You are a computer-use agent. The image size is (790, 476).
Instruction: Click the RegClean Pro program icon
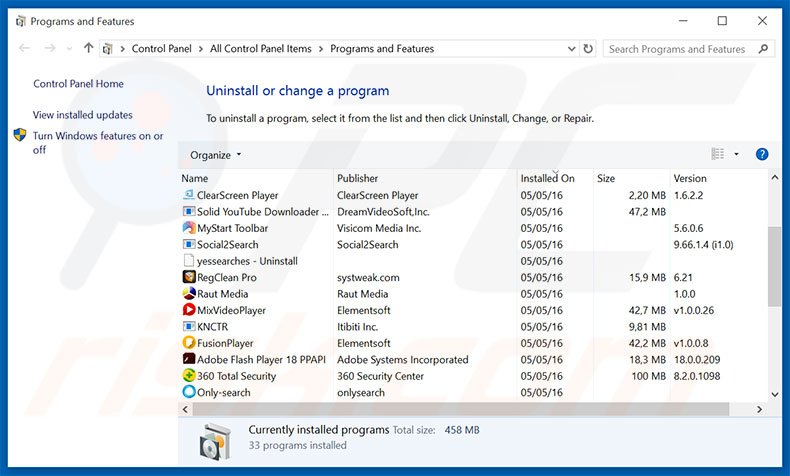[188, 277]
